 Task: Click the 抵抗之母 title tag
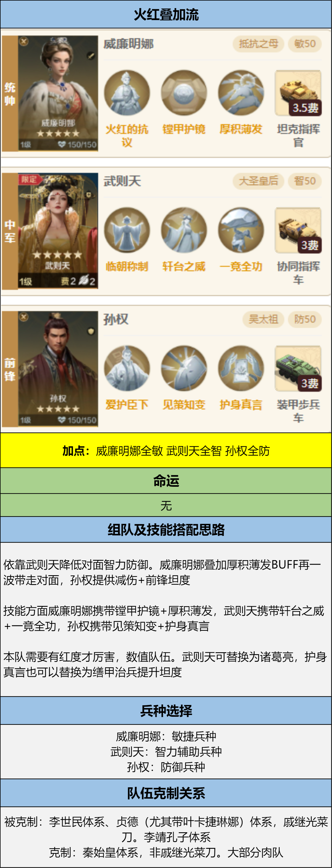258,44
